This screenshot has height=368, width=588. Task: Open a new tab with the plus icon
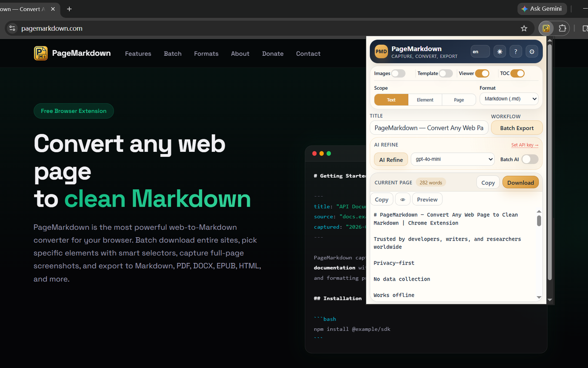pyautogui.click(x=69, y=9)
